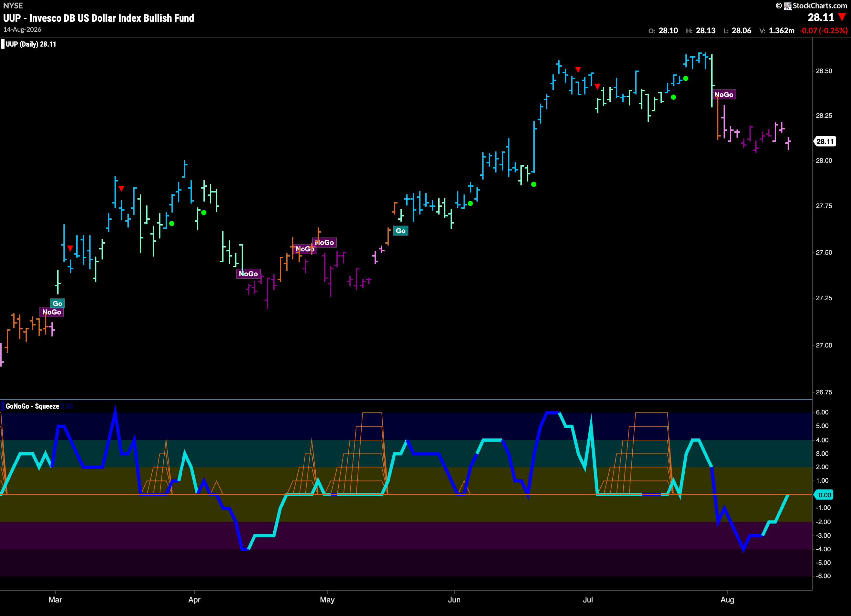
Task: Click the 6.00 oscillator axis label
Action: point(822,412)
